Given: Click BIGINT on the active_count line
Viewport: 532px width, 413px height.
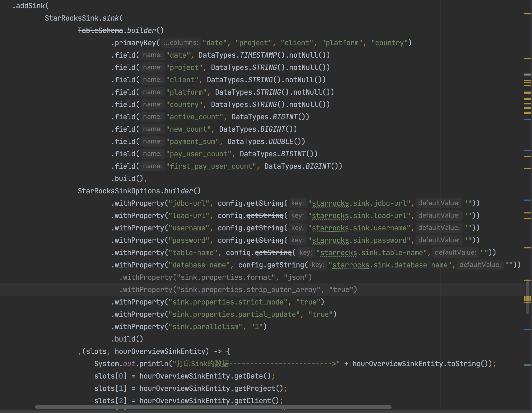Looking at the screenshot, I should coord(285,117).
